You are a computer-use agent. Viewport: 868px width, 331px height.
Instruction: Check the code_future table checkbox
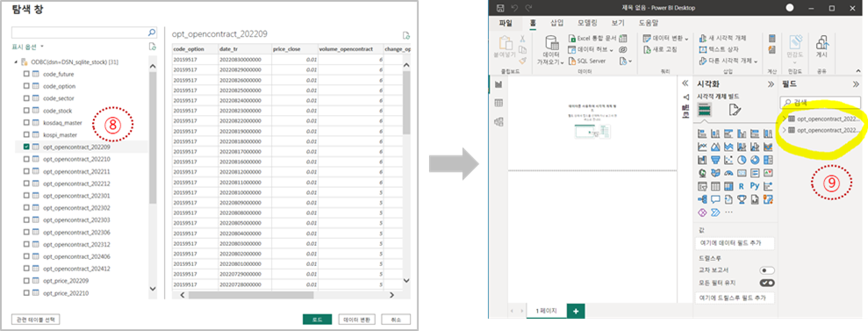[x=26, y=74]
